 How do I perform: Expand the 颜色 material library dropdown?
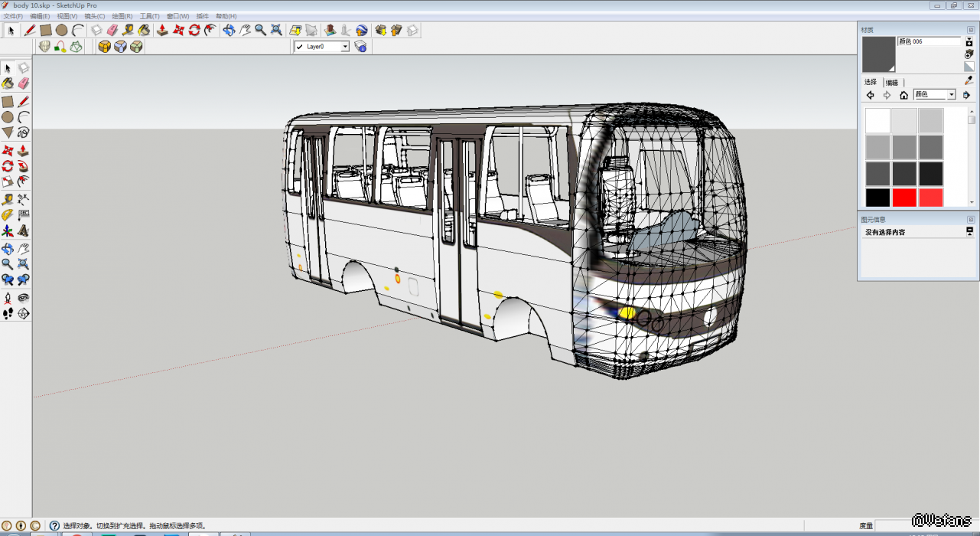(x=952, y=95)
